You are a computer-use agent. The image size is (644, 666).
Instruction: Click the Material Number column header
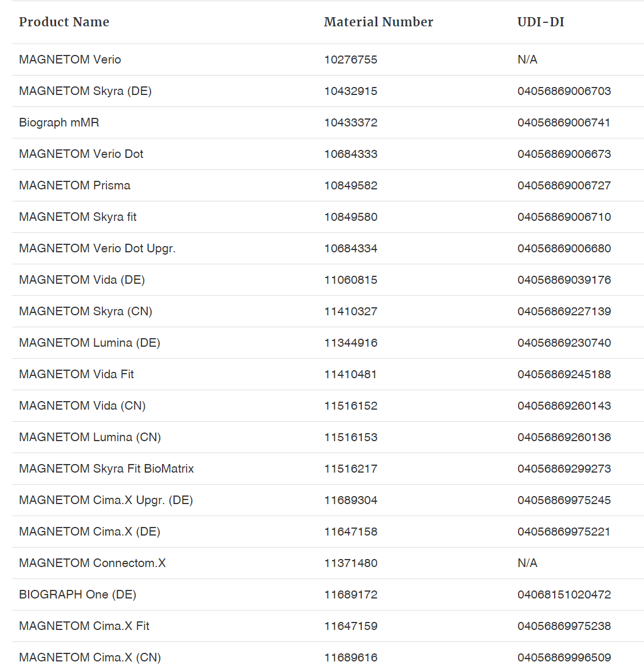378,22
